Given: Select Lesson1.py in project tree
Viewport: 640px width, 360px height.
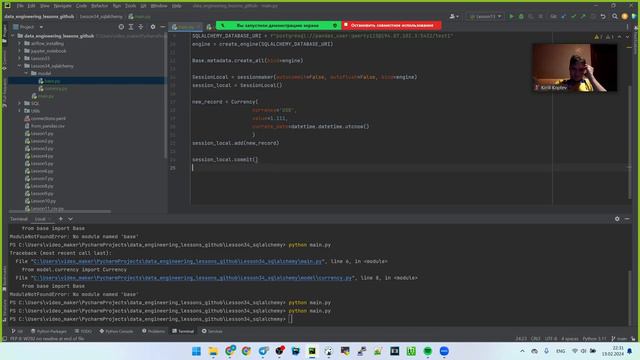Looking at the screenshot, I should click(42, 133).
